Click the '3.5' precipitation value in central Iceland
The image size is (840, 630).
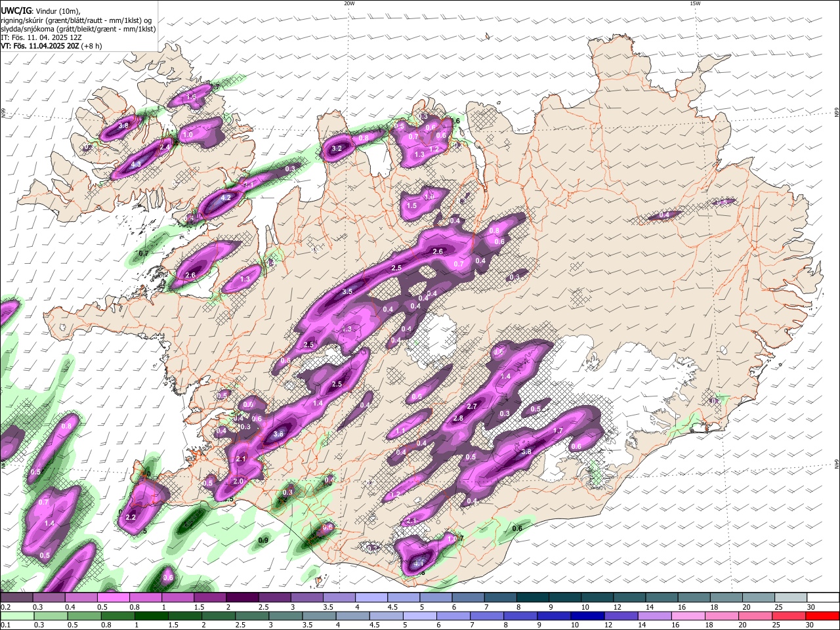[x=348, y=291]
